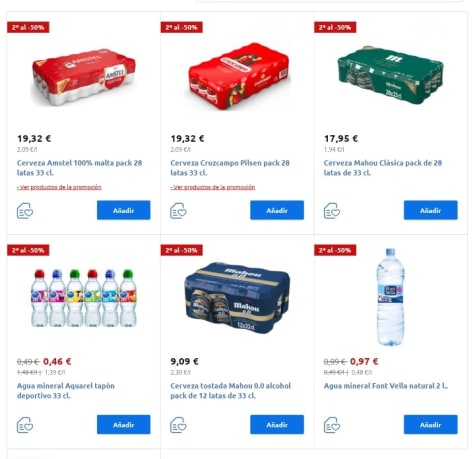Open the Font Vella water bottle image
This screenshot has width=475, height=459.
390,297
